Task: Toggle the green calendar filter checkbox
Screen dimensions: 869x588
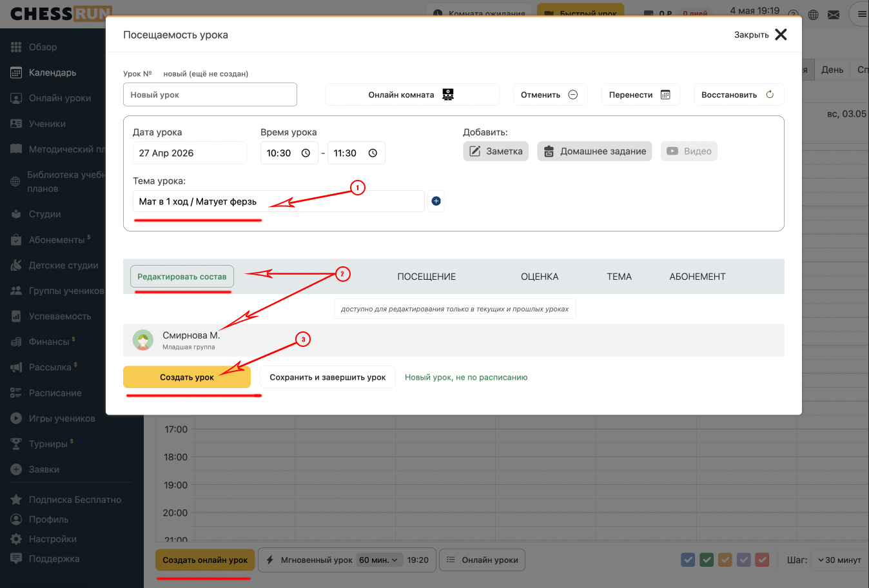Action: 707,560
